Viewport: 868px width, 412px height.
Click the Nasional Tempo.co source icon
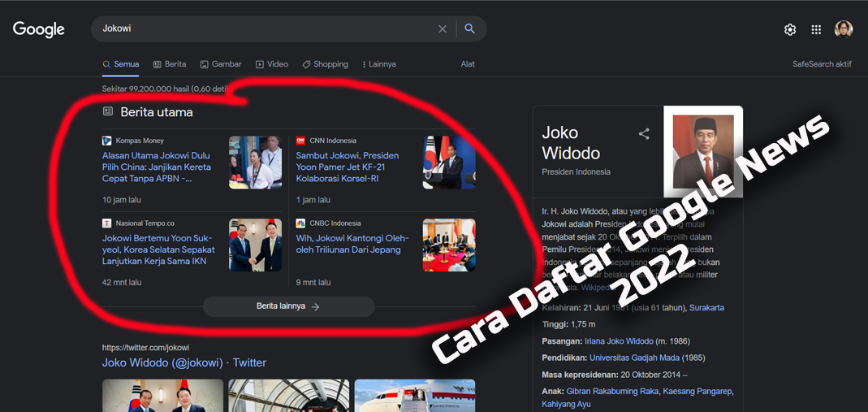[107, 223]
